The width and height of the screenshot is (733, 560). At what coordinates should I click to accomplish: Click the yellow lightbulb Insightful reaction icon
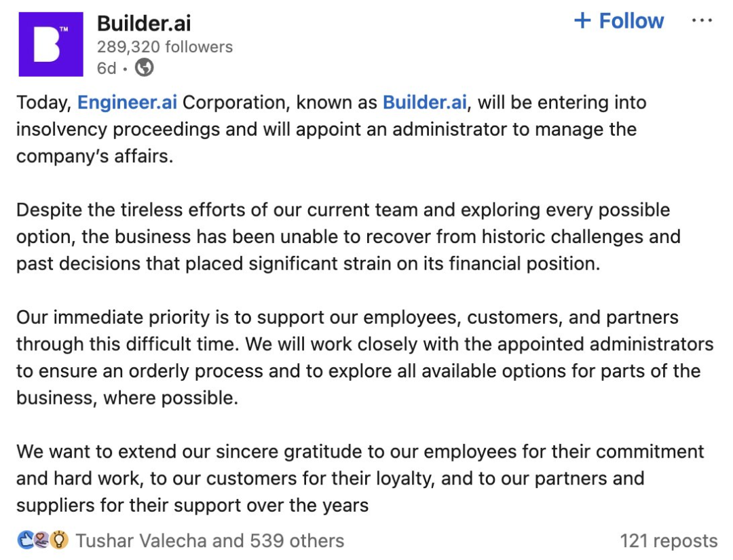(60, 540)
